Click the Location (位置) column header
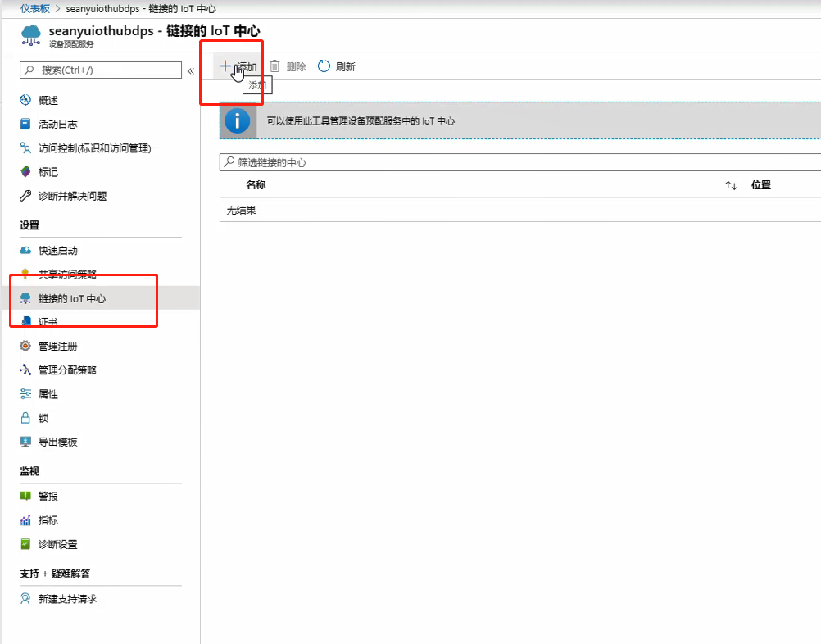 [761, 185]
